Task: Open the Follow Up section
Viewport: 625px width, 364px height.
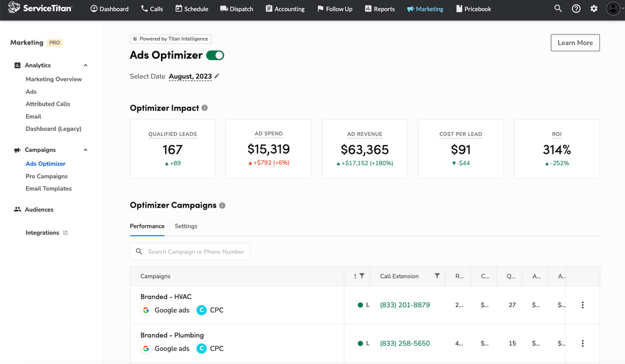Action: 334,9
